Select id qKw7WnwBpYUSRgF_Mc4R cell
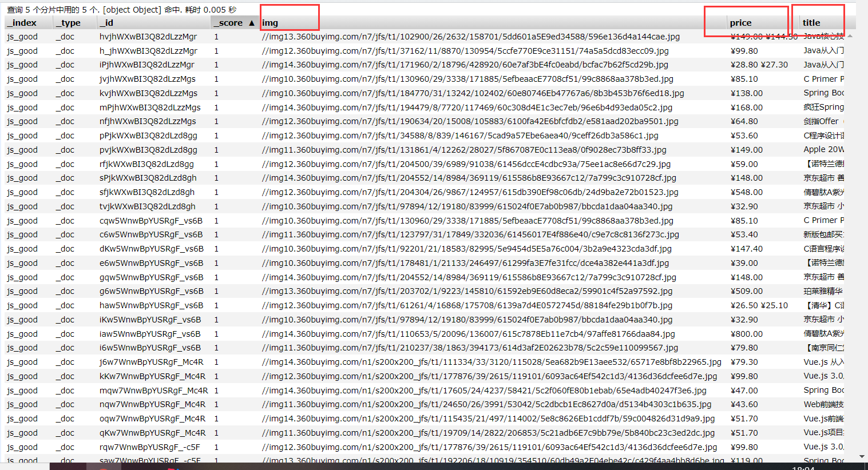 point(152,433)
